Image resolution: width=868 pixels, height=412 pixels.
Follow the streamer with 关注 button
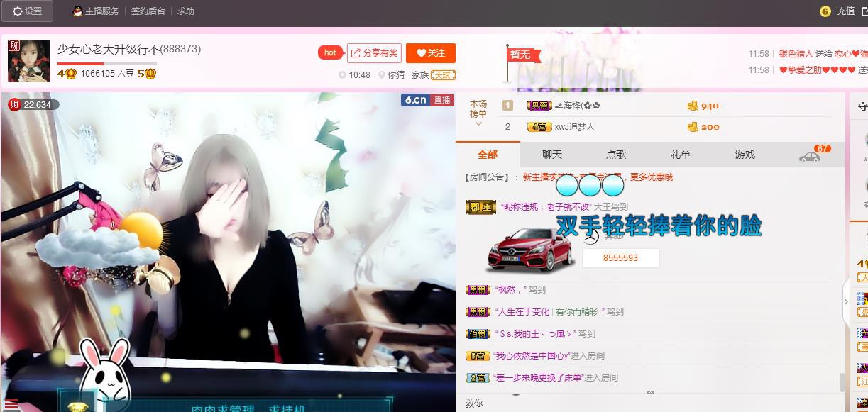(x=431, y=53)
